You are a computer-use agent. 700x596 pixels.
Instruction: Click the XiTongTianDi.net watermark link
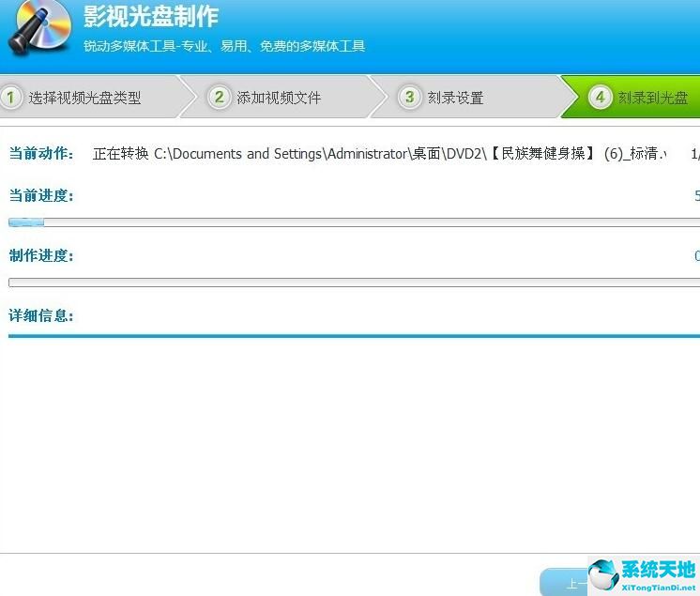[x=657, y=584]
